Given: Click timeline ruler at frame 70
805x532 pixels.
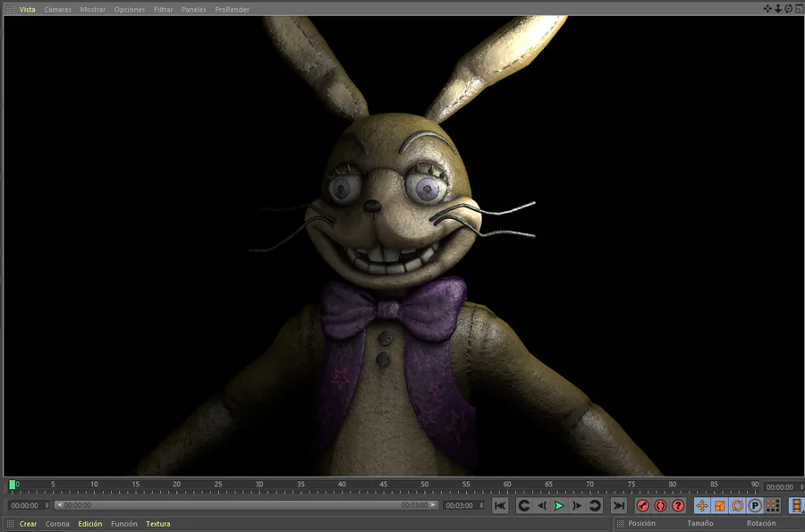Looking at the screenshot, I should point(590,486).
